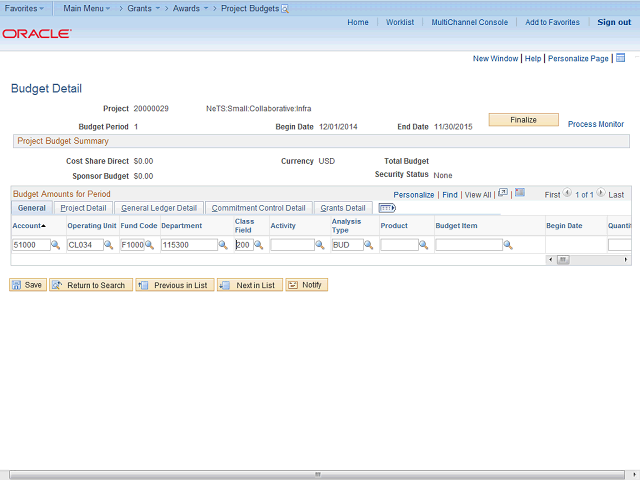
Task: Click the Save button
Action: [27, 285]
